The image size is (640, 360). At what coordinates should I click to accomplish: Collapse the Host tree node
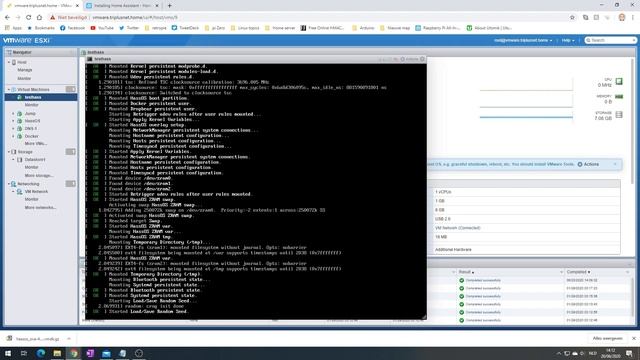9,62
